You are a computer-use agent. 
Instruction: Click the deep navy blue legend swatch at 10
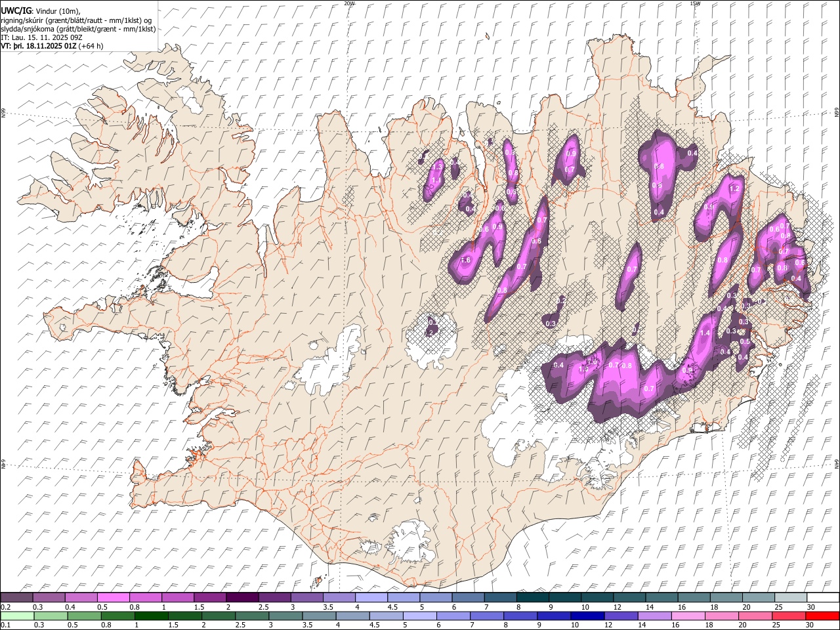click(587, 616)
